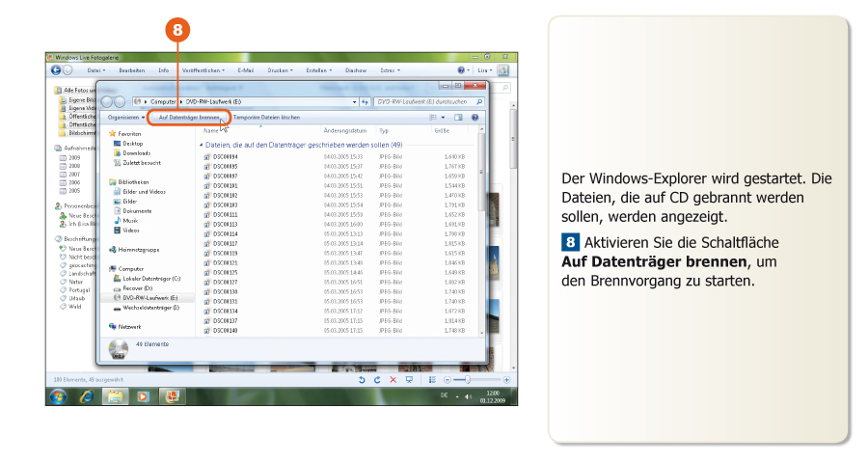Open Internet Explorer from the taskbar
This screenshot has width=868, height=463.
click(x=87, y=396)
